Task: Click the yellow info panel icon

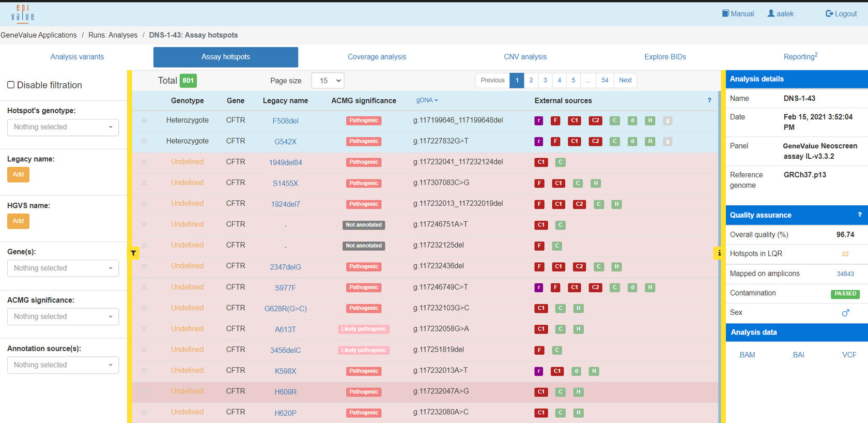Action: pos(719,253)
